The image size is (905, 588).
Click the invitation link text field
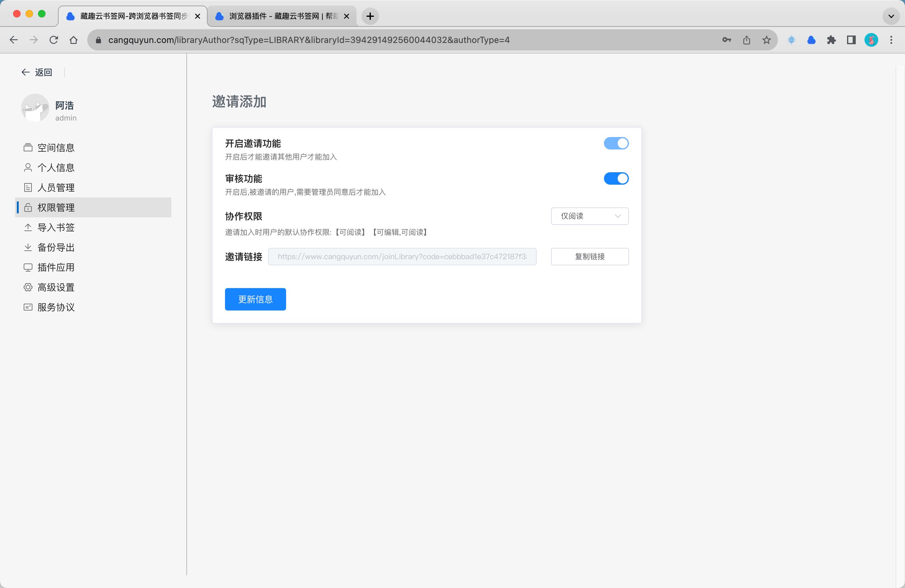click(402, 257)
